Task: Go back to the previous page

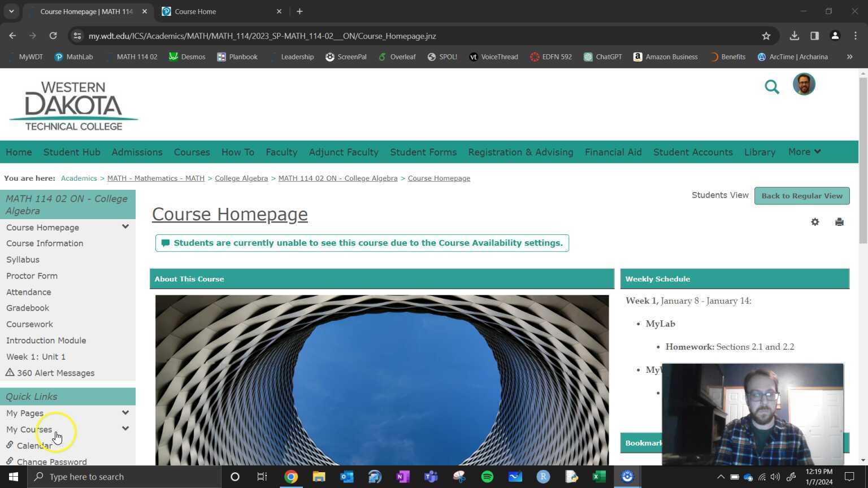Action: click(12, 36)
